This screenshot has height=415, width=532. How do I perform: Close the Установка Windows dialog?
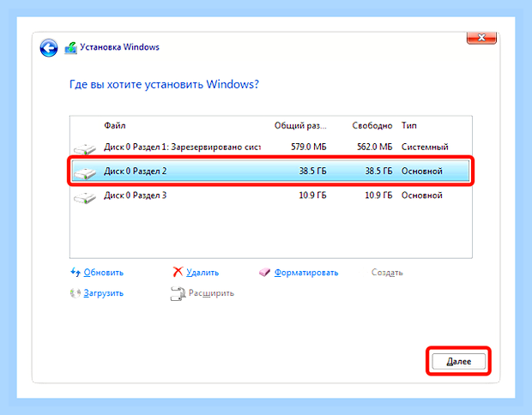[481, 38]
